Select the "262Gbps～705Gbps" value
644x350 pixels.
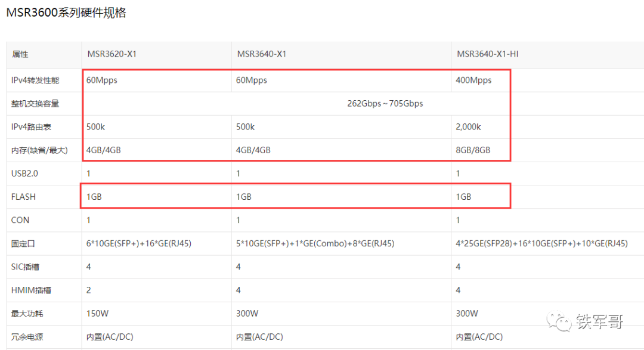(385, 104)
